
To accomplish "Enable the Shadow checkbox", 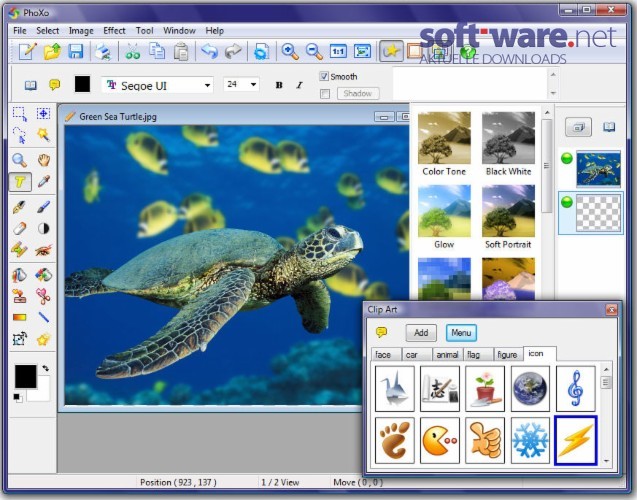I will pyautogui.click(x=325, y=94).
